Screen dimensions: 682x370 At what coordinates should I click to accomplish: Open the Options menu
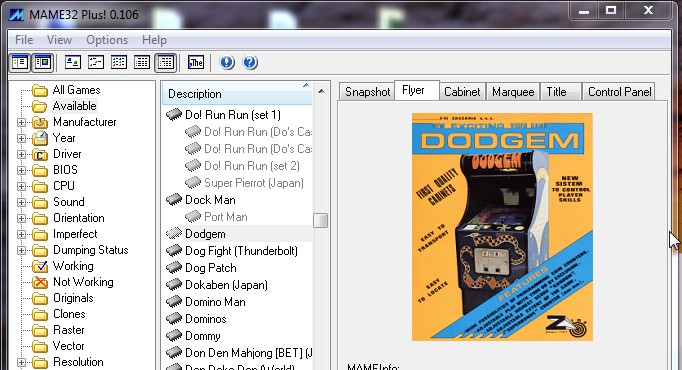(x=107, y=40)
